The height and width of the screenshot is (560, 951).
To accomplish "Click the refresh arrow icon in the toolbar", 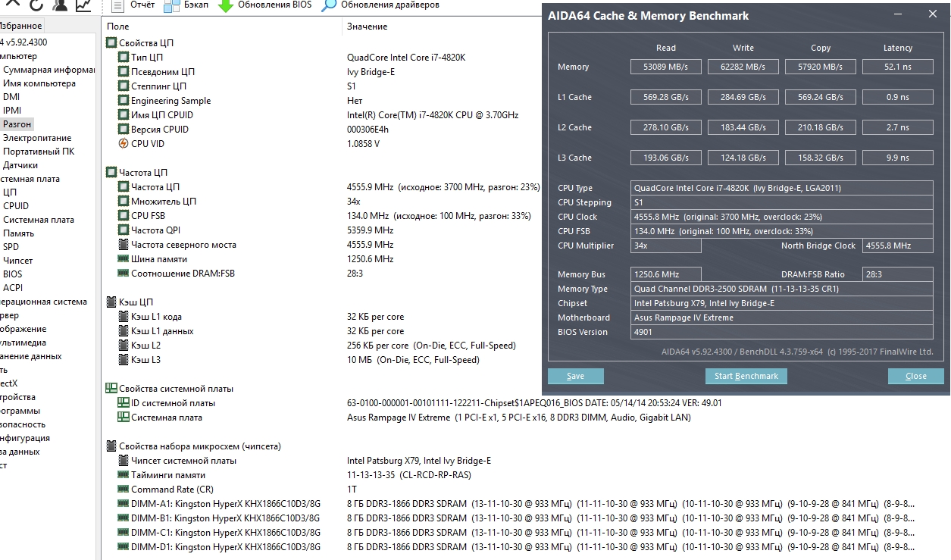I will (x=36, y=5).
